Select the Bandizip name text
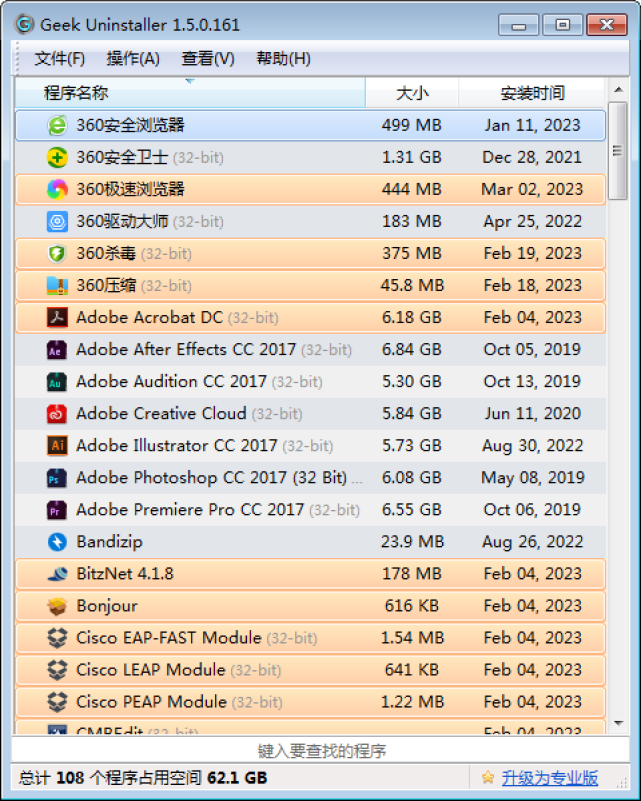641x801 pixels. [x=109, y=542]
